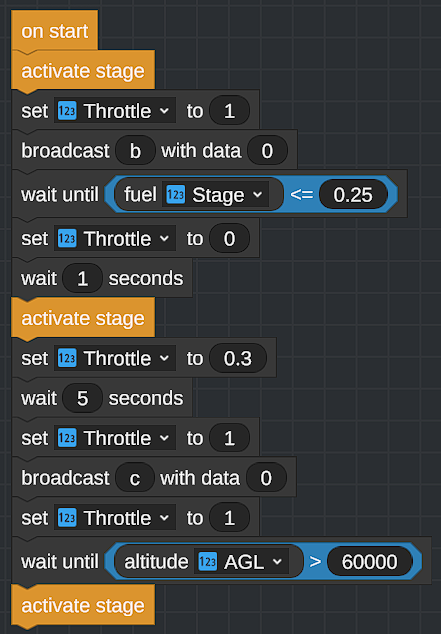Edit the 0.3 throttle value
The width and height of the screenshot is (441, 634).
click(238, 358)
